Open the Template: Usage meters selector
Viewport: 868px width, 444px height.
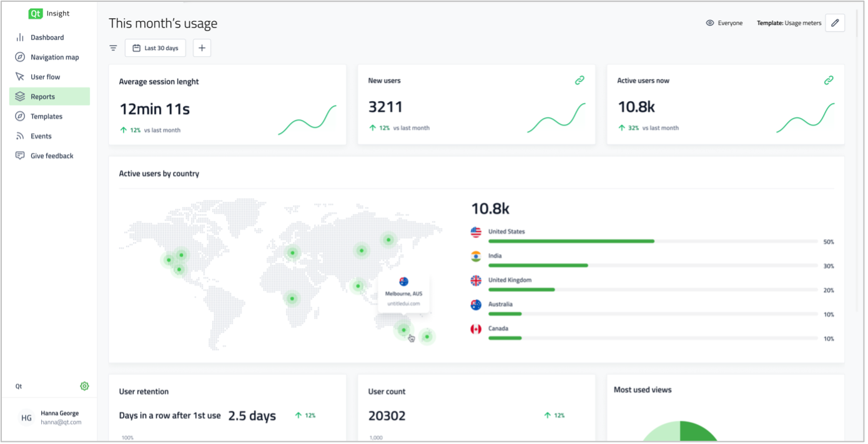click(789, 23)
